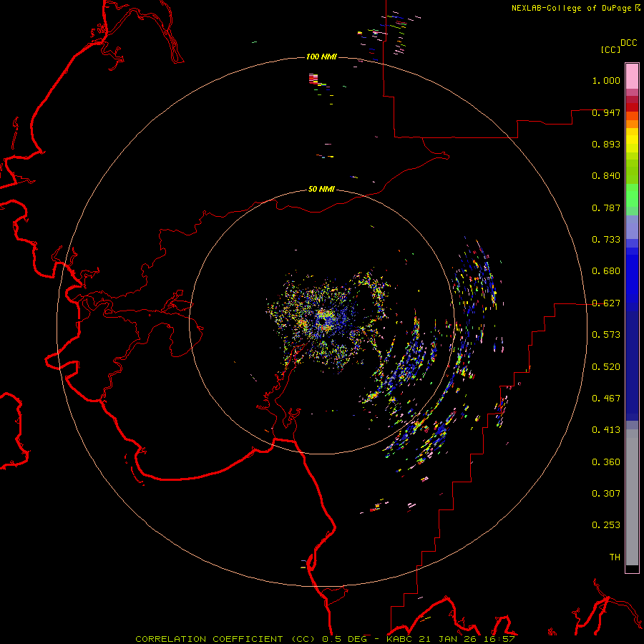Screen dimensions: 644x644
Task: Click the 50 NMI range ring label
Action: [x=321, y=189]
